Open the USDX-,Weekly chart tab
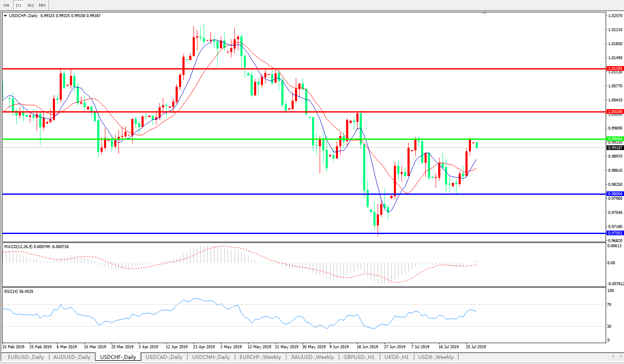This screenshot has width=624, height=364. coord(436,357)
